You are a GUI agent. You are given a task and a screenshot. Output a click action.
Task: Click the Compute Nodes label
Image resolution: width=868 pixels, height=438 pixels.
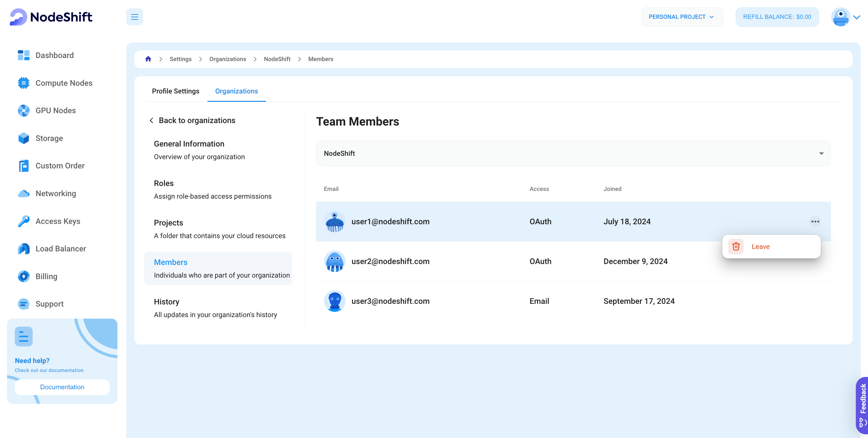[64, 83]
